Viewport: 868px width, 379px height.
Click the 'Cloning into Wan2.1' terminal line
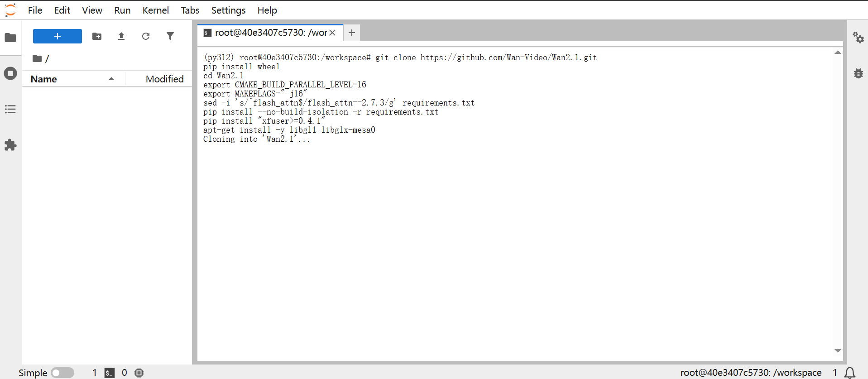coord(256,139)
